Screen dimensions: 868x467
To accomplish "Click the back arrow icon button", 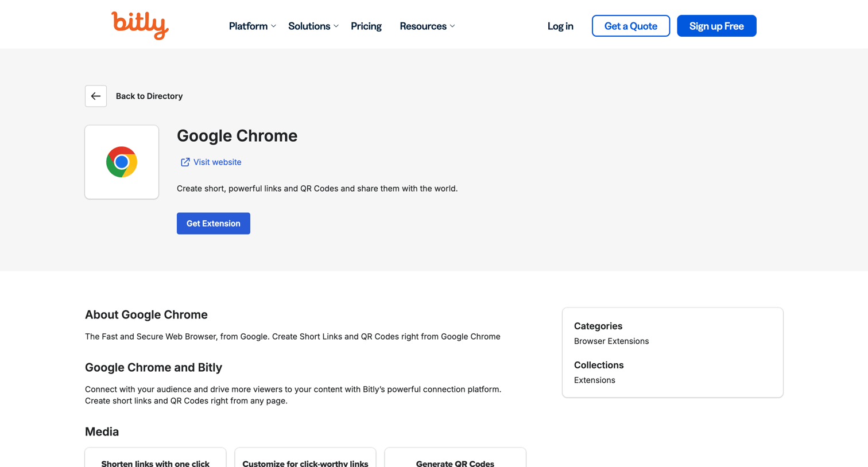I will (96, 96).
